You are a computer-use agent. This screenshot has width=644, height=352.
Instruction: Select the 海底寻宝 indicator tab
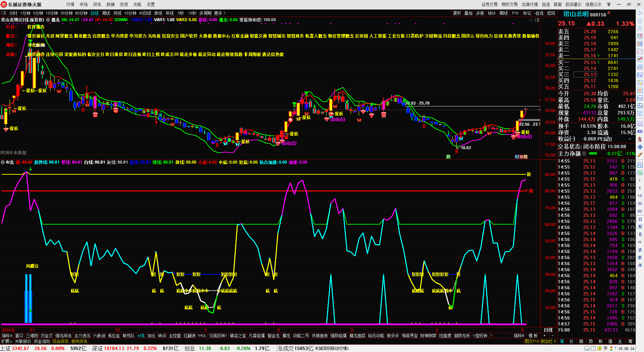click(410, 336)
